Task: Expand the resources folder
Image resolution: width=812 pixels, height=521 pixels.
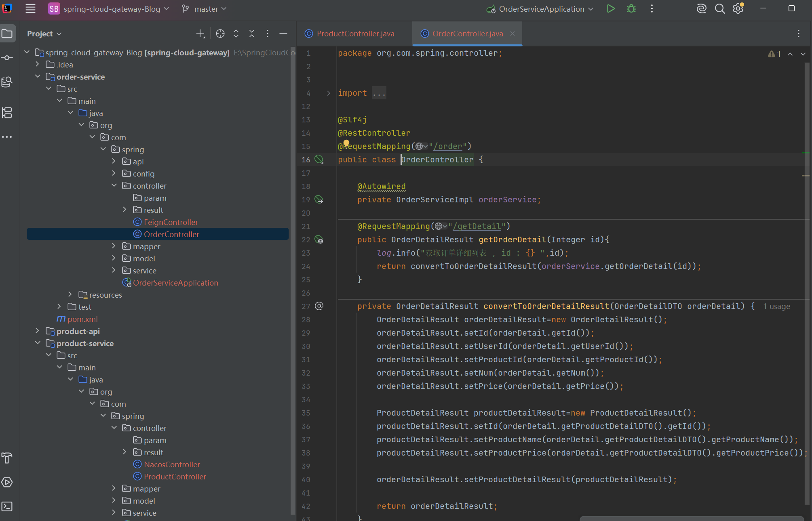Action: pyautogui.click(x=70, y=294)
